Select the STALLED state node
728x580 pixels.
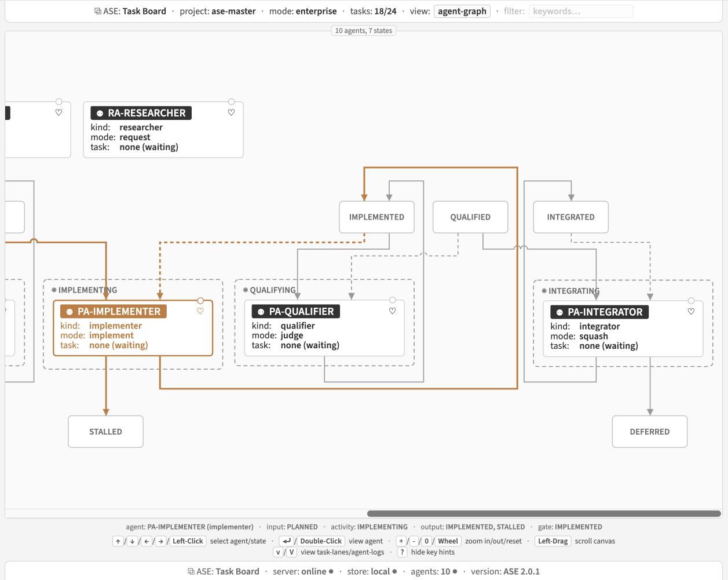tap(105, 432)
